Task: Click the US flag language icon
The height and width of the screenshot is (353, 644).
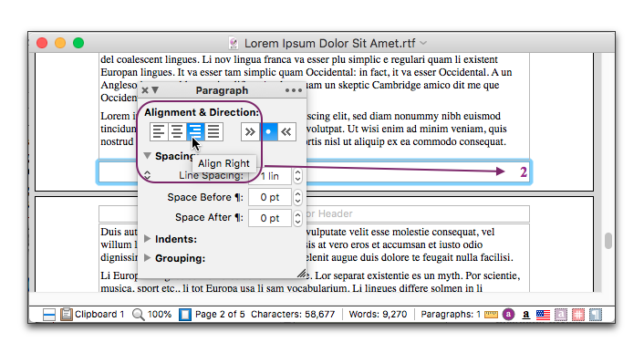Action: point(543,315)
